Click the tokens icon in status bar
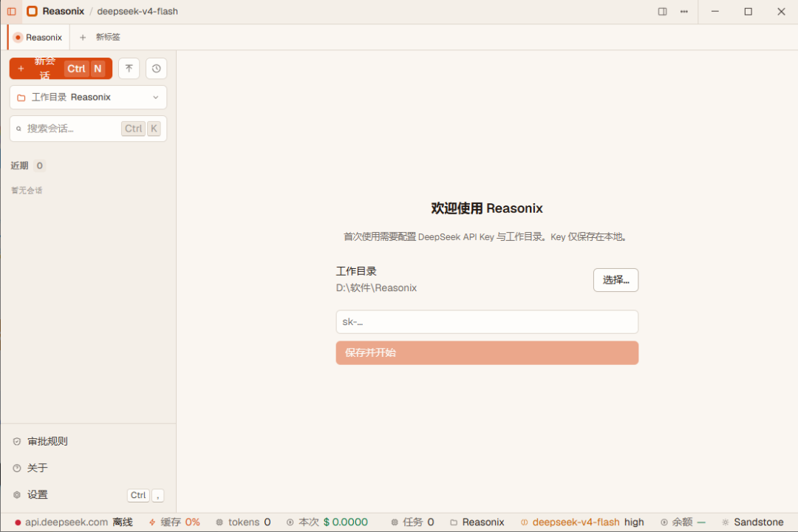Viewport: 798px width, 532px height. pos(219,522)
